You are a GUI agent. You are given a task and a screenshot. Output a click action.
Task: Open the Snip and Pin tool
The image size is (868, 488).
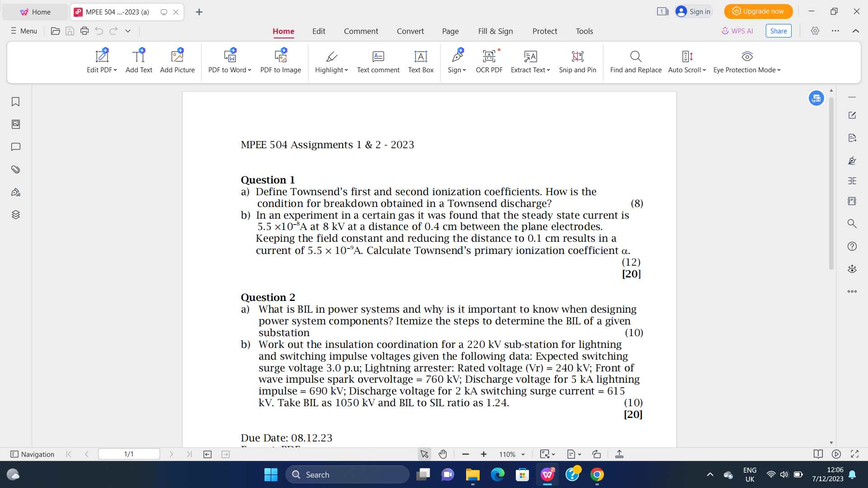[577, 61]
